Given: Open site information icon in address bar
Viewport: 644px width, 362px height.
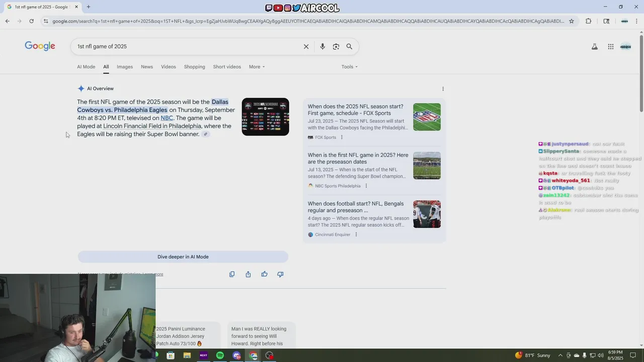Looking at the screenshot, I should pos(46,21).
